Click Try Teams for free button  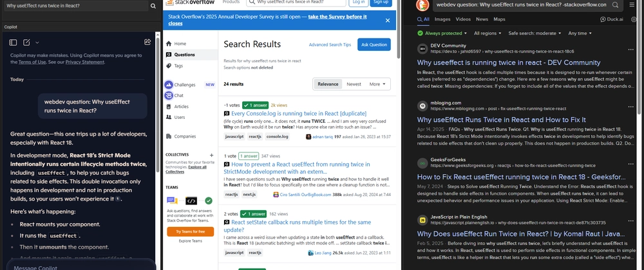click(x=190, y=231)
